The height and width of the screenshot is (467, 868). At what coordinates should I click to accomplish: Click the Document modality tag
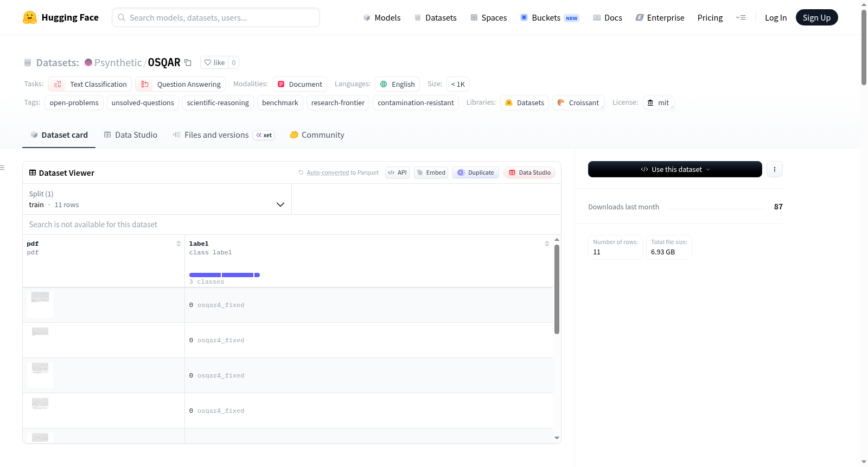299,84
